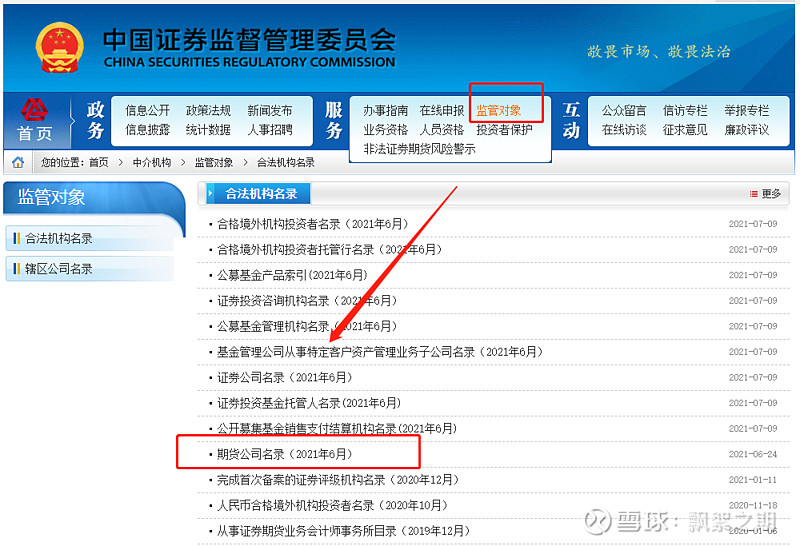The image size is (800, 546).
Task: Open 完成首次备案的证券评级机构名录 link
Action: [338, 480]
